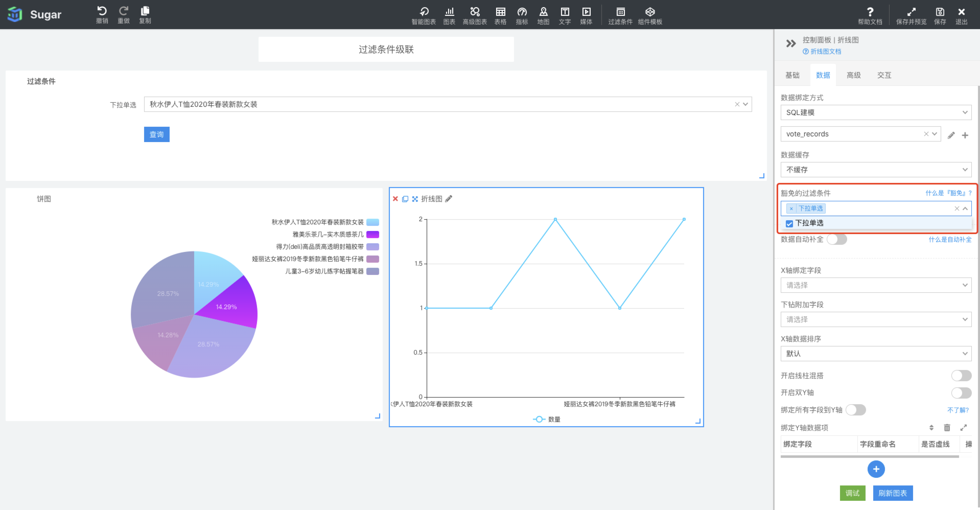Screen dimensions: 980x510
Task: Uncheck the 下拉单选 checkbox option
Action: [789, 223]
